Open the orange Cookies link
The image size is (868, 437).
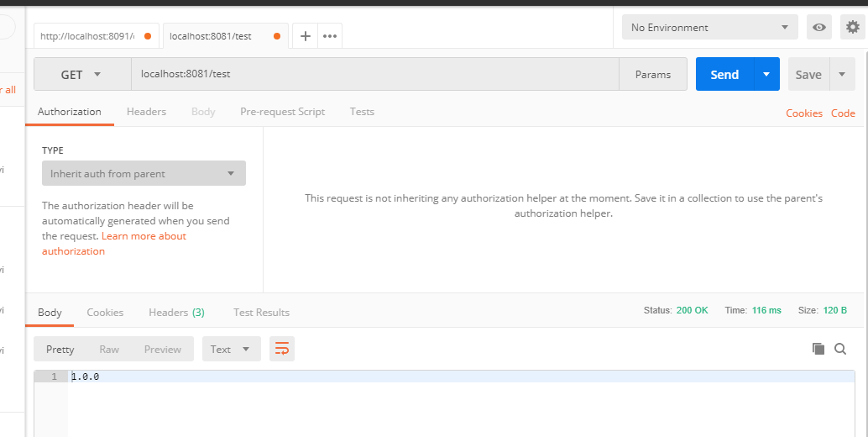click(x=804, y=113)
